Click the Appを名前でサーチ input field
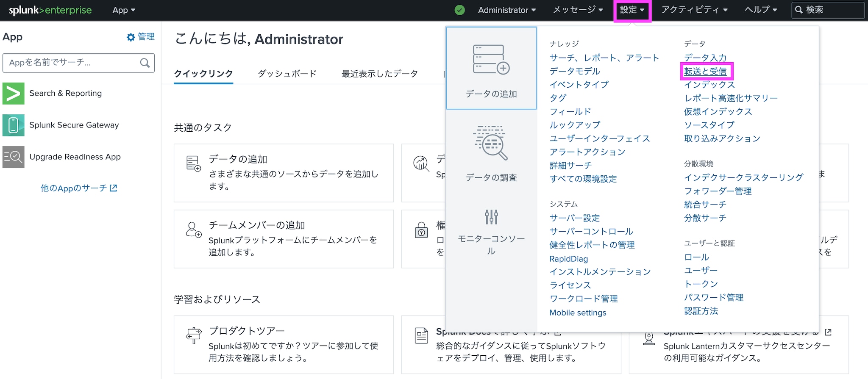The height and width of the screenshot is (379, 868). click(78, 63)
